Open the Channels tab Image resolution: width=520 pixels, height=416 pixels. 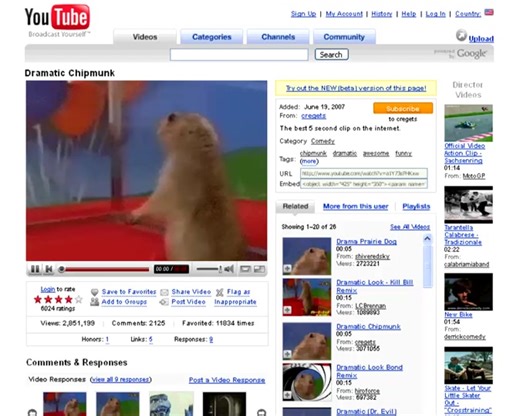click(x=278, y=37)
